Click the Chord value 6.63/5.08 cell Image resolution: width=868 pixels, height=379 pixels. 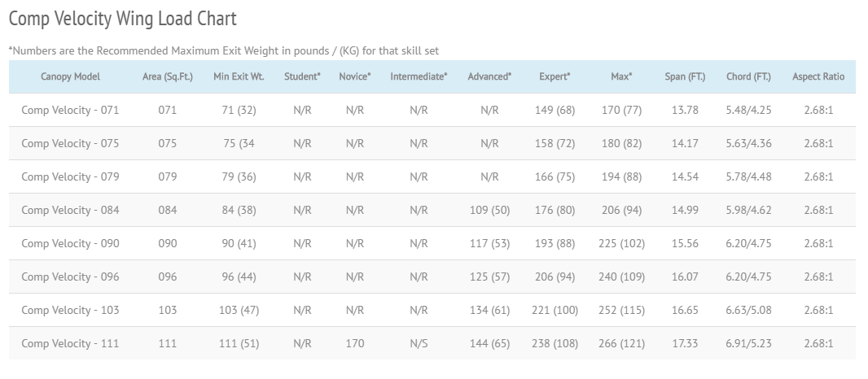(748, 310)
